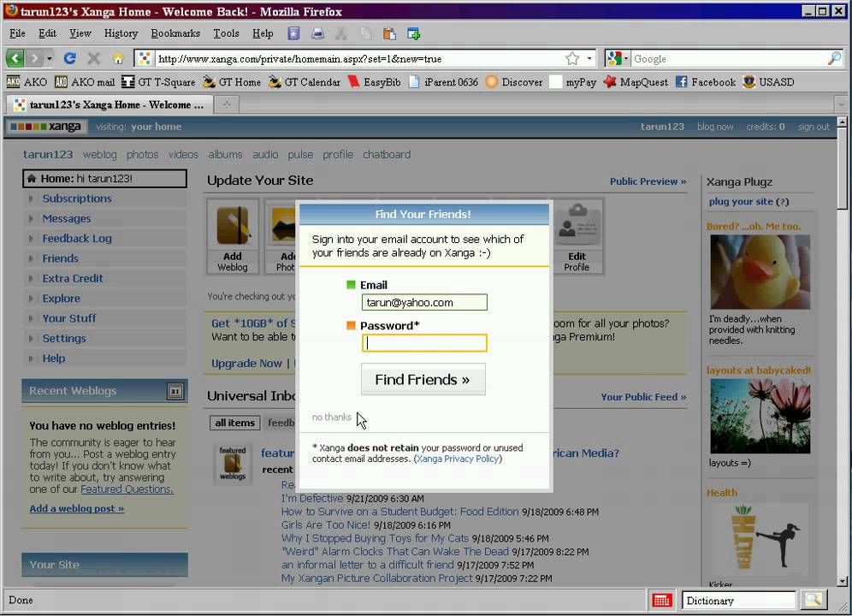Click the Health kicker thumbnail

pyautogui.click(x=760, y=539)
